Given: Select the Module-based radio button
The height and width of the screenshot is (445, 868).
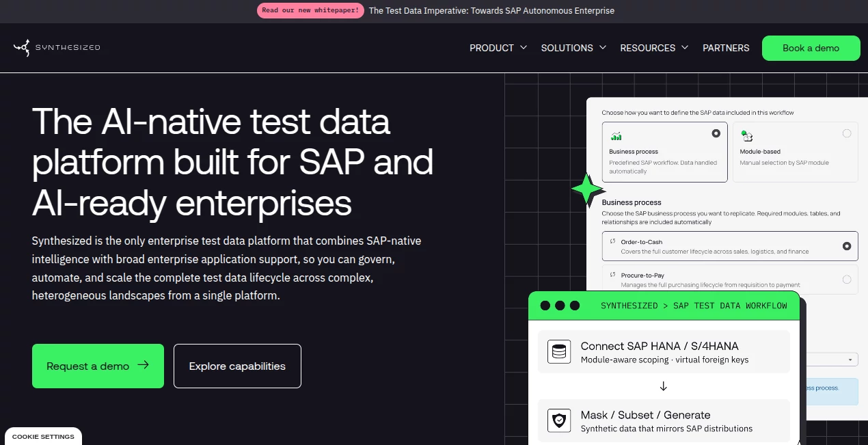Looking at the screenshot, I should pyautogui.click(x=847, y=133).
